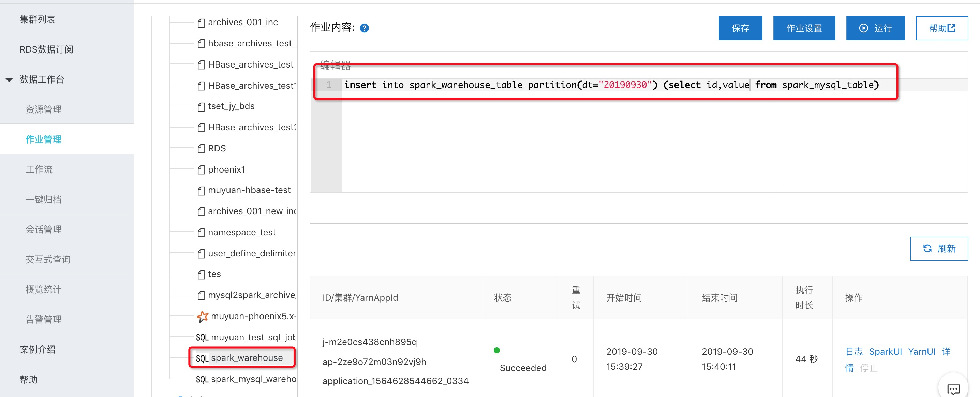Open RDS数据订阅 in the sidebar
The image size is (980, 397).
tap(46, 49)
